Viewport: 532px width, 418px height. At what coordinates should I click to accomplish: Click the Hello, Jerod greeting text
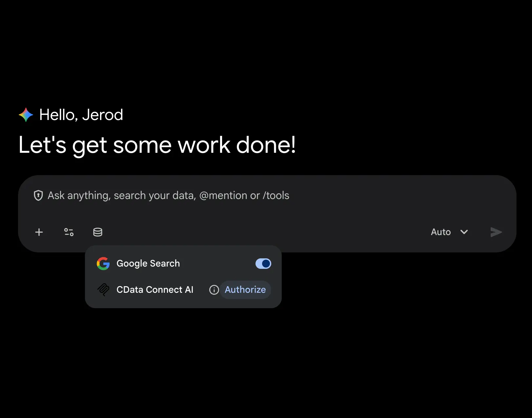point(81,115)
